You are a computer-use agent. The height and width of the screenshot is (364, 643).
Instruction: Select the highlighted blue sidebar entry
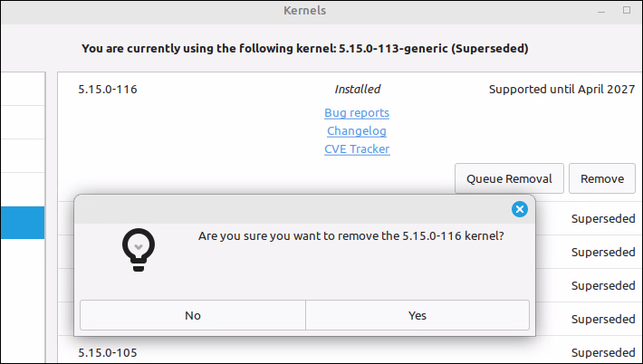tap(23, 223)
